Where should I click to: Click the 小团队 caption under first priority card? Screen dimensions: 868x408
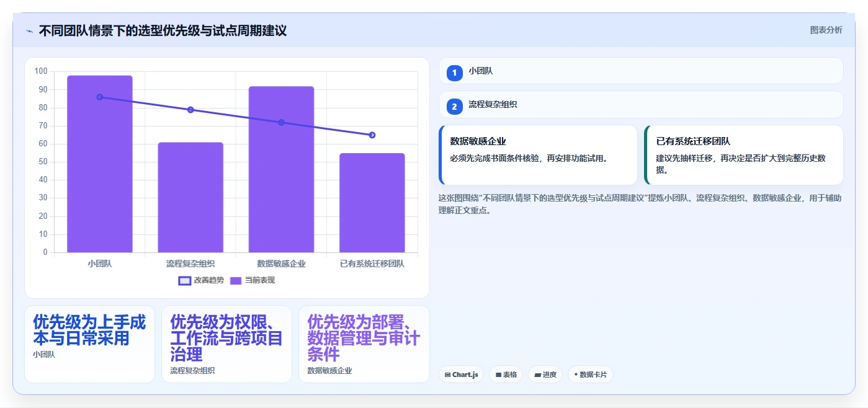pyautogui.click(x=44, y=355)
